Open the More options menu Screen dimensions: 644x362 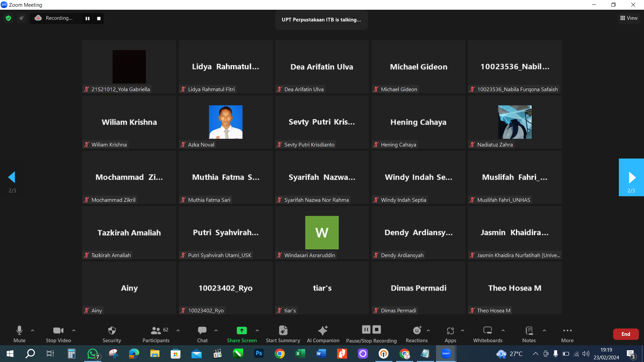[567, 334]
